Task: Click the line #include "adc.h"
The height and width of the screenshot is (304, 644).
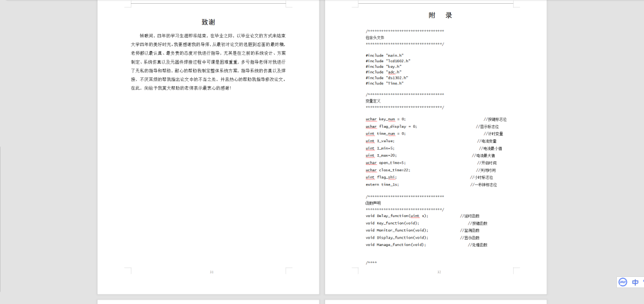Action: [x=384, y=72]
